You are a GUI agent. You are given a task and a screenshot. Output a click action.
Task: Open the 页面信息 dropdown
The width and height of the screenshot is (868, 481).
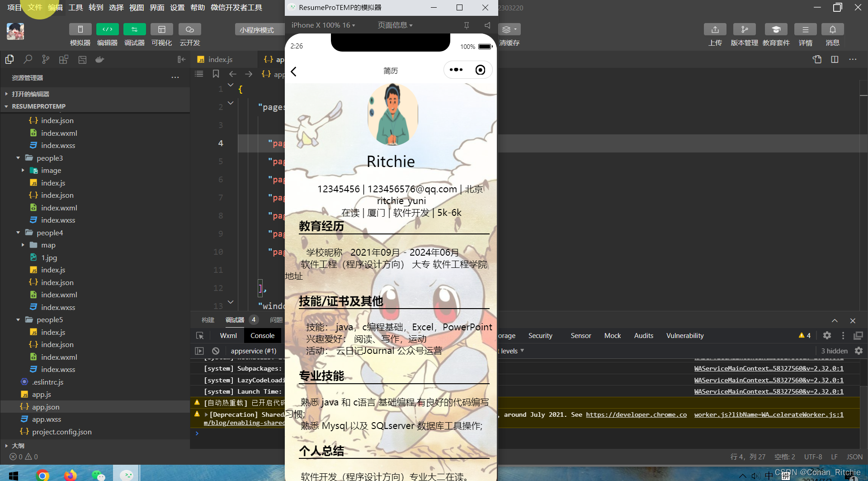(x=395, y=25)
